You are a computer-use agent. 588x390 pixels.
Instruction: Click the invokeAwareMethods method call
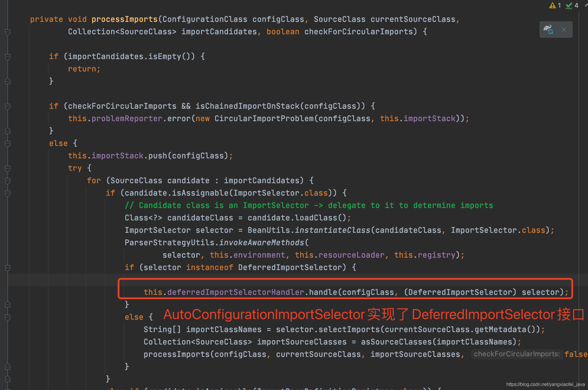pyautogui.click(x=262, y=243)
